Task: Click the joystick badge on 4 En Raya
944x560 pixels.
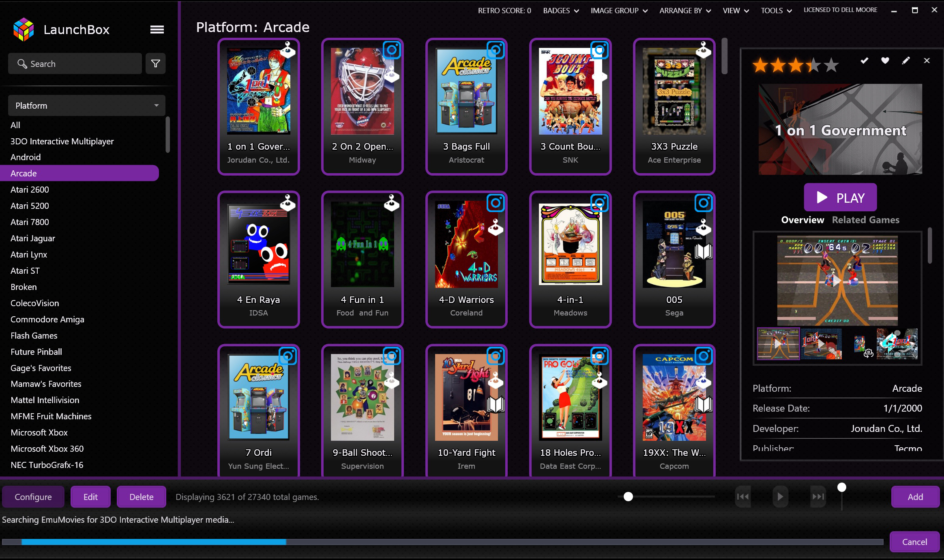Action: [x=287, y=203]
